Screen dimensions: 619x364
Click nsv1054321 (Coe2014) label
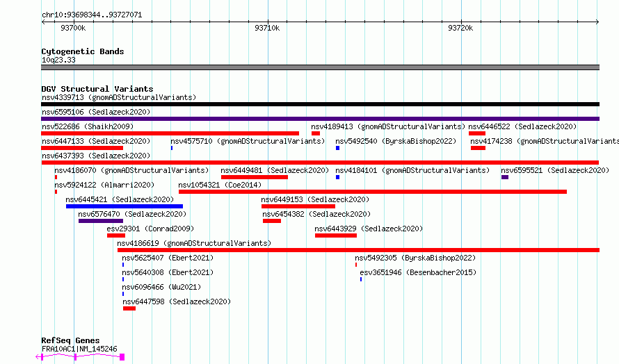tap(220, 185)
